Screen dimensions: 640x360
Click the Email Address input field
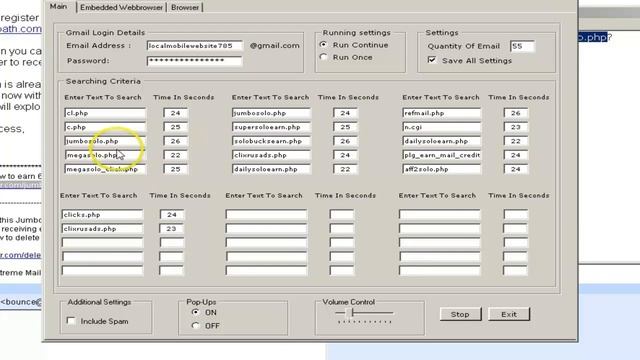tap(195, 46)
